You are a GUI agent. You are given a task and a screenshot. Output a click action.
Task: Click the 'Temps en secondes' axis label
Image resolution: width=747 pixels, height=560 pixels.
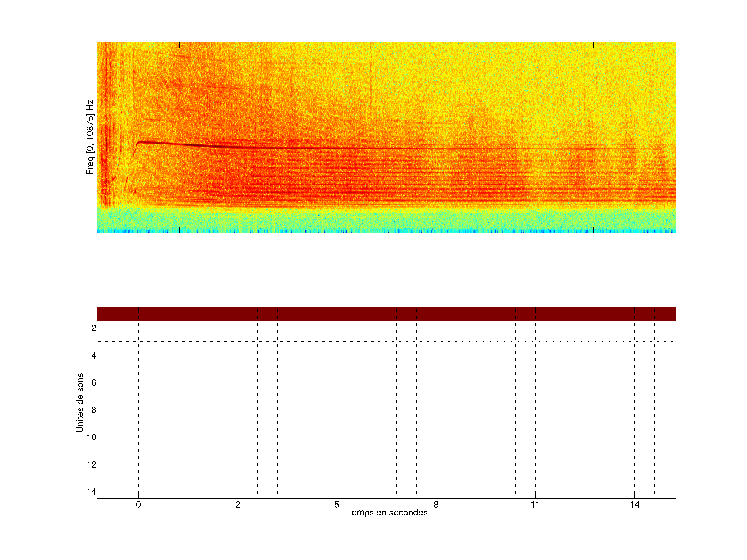387,512
